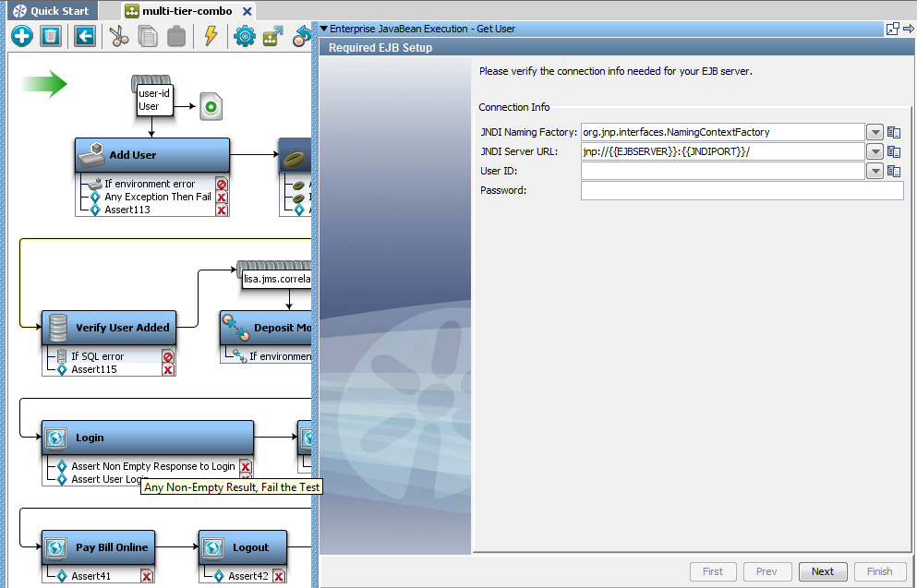Click the First button
The width and height of the screenshot is (917, 588).
[712, 571]
